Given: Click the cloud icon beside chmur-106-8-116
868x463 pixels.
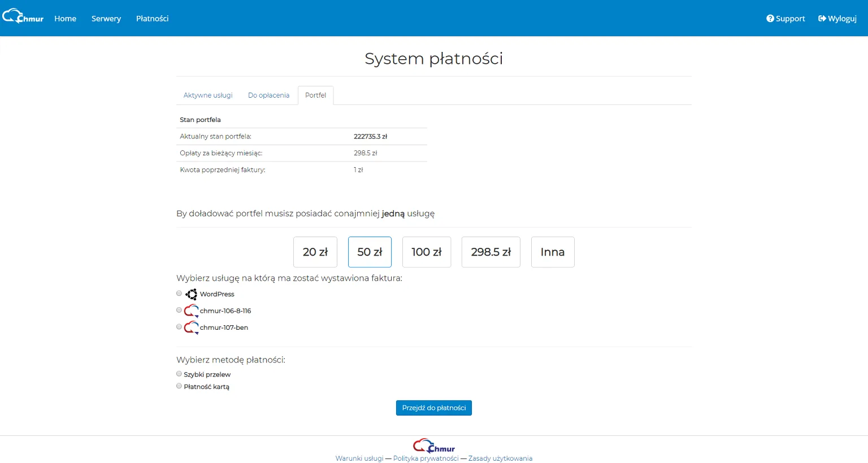Looking at the screenshot, I should (x=192, y=311).
